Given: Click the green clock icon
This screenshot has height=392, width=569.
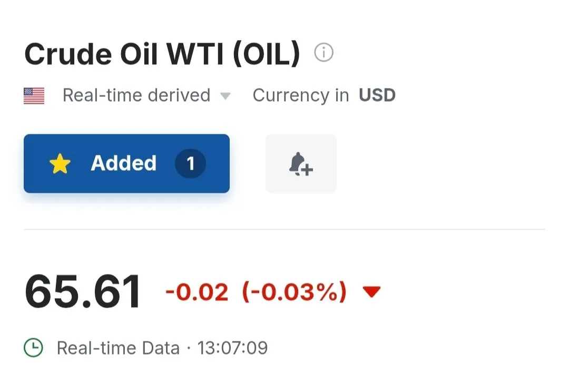Looking at the screenshot, I should tap(34, 348).
